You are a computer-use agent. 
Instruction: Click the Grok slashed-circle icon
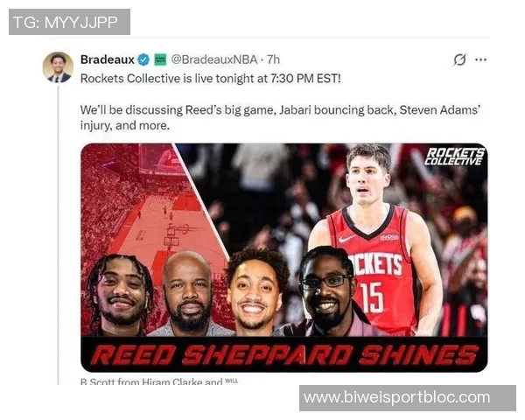pyautogui.click(x=459, y=60)
